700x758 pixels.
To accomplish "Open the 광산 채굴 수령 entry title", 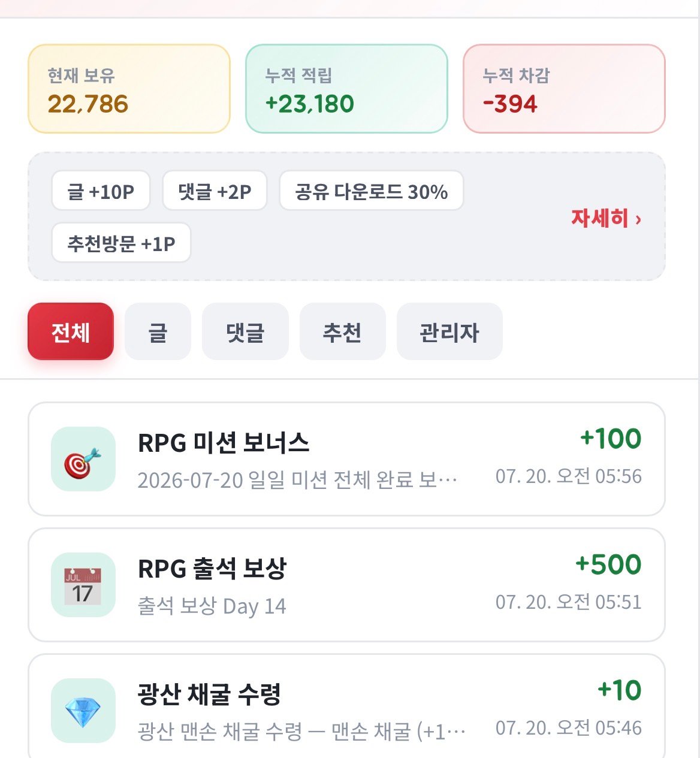I will (x=209, y=694).
